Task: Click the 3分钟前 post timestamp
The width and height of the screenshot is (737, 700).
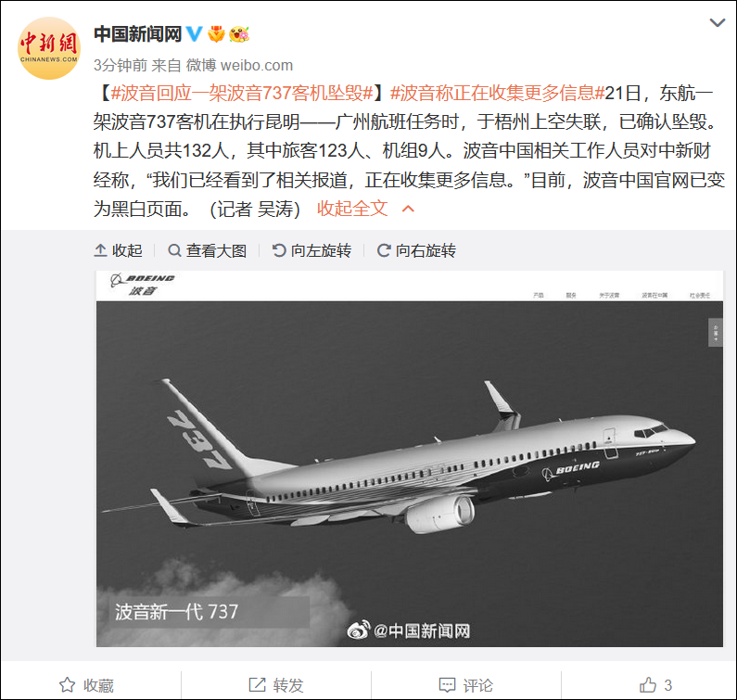Action: tap(121, 65)
